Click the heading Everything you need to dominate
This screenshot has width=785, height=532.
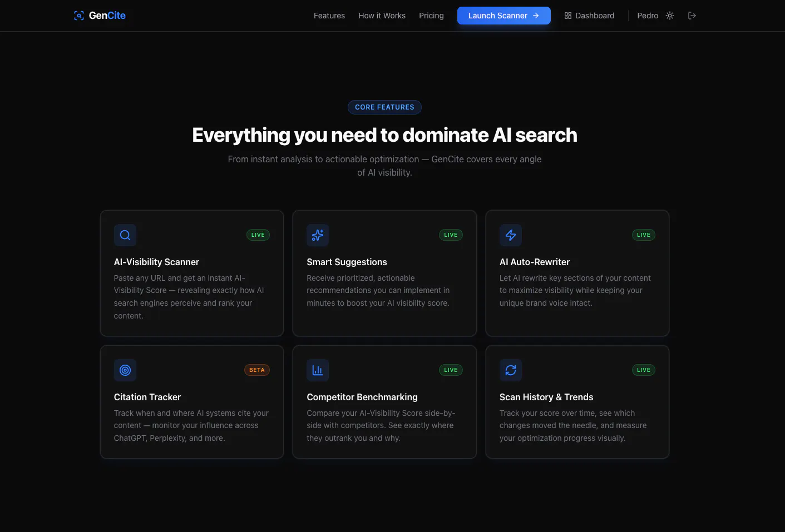tap(384, 135)
